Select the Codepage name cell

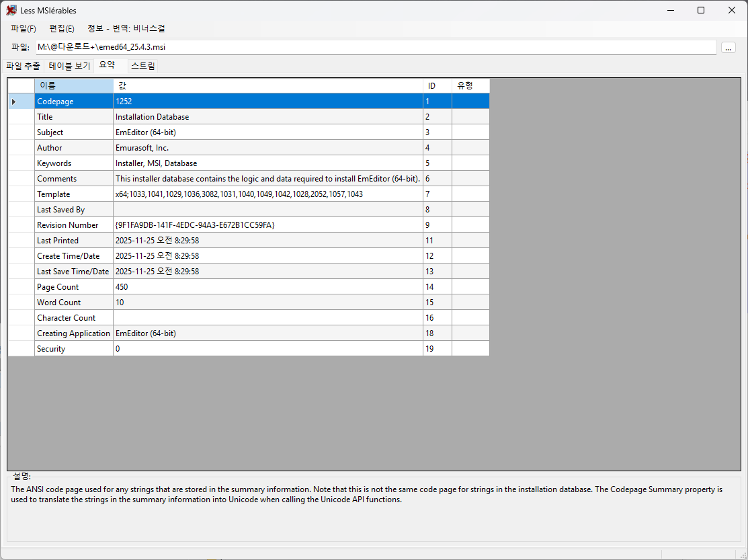click(74, 102)
